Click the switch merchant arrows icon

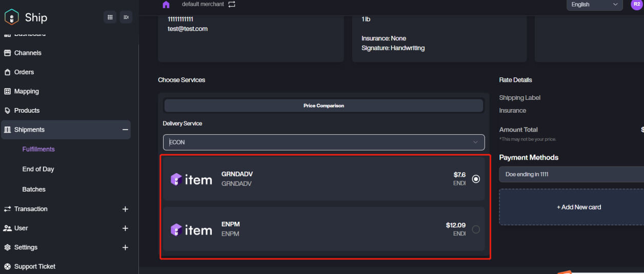coord(232,4)
